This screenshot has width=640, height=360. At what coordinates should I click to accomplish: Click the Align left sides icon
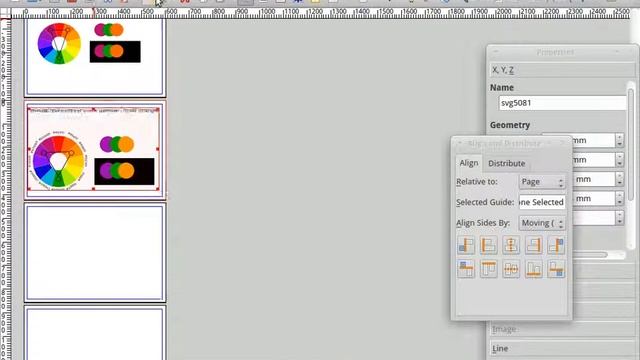tap(489, 245)
